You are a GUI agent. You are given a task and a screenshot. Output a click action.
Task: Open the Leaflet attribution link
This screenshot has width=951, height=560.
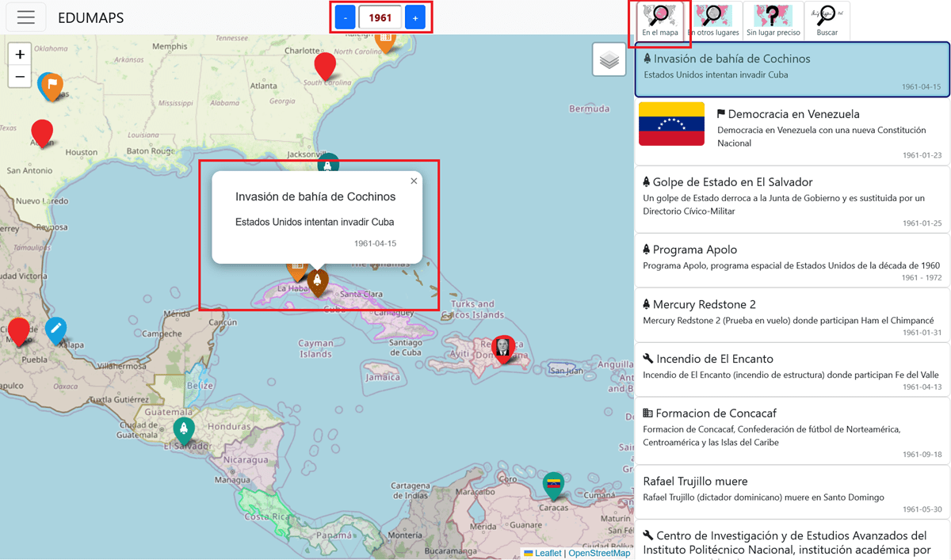pyautogui.click(x=548, y=553)
